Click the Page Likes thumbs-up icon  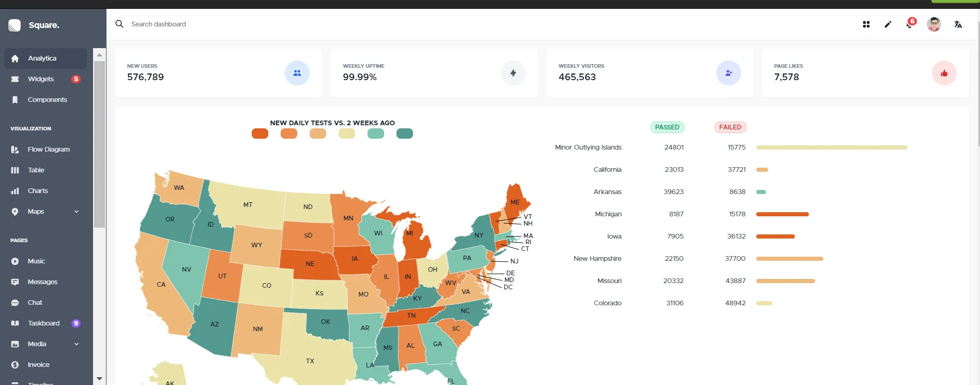tap(944, 73)
